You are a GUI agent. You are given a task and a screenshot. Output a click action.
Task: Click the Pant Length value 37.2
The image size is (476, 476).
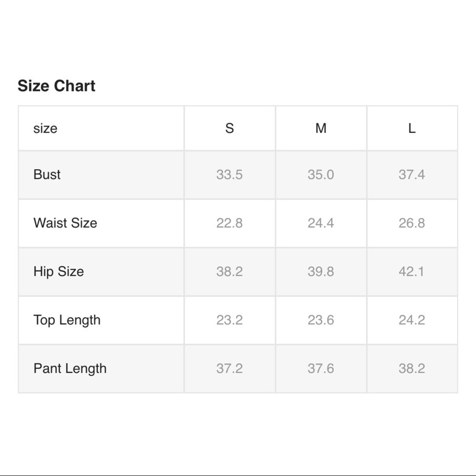point(229,368)
